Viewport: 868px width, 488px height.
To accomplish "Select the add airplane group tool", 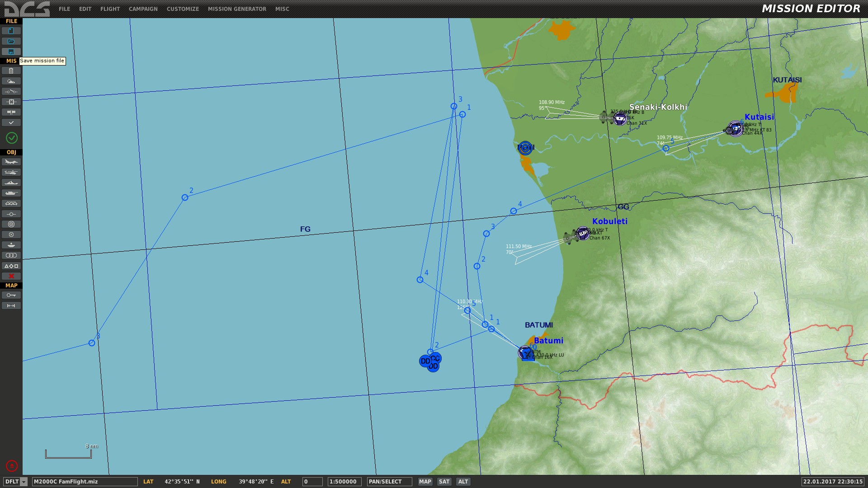I will 11,162.
